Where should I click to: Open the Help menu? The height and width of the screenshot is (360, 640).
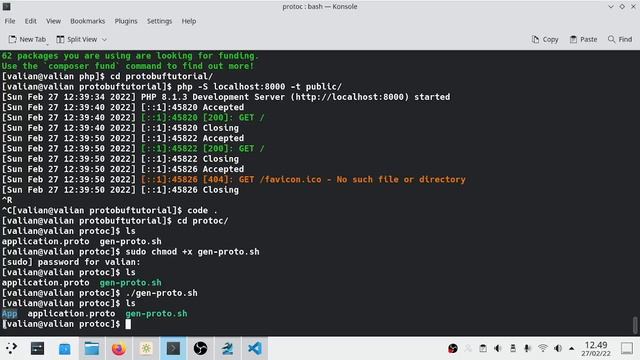click(x=189, y=21)
